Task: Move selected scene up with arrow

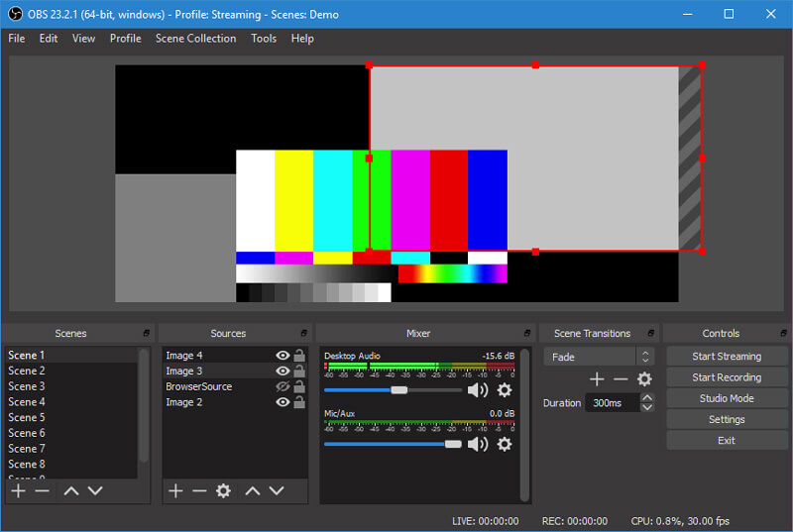Action: (x=71, y=490)
